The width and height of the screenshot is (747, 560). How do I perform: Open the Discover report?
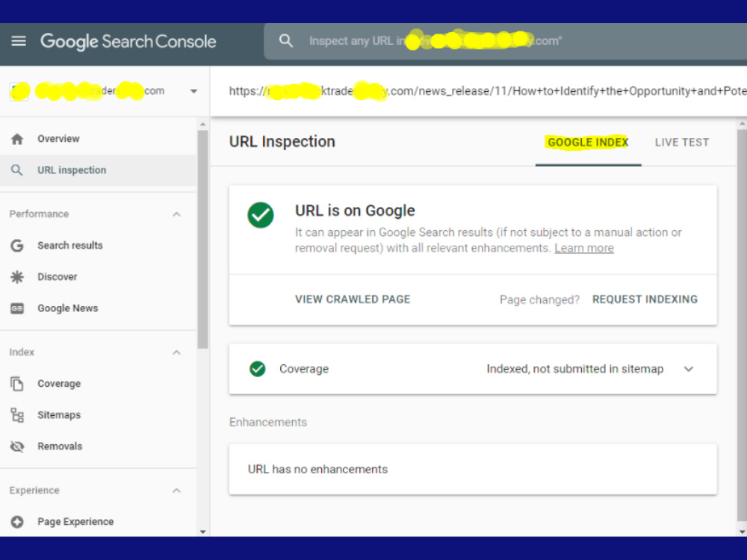tap(98, 277)
